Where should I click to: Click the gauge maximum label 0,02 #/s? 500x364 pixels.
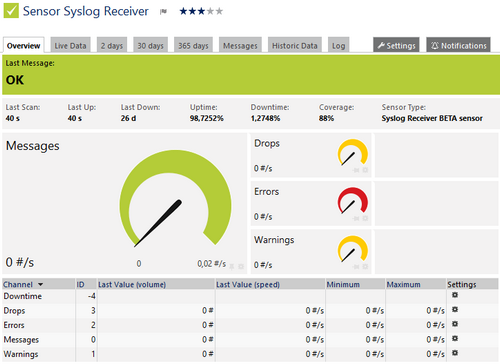coord(212,264)
